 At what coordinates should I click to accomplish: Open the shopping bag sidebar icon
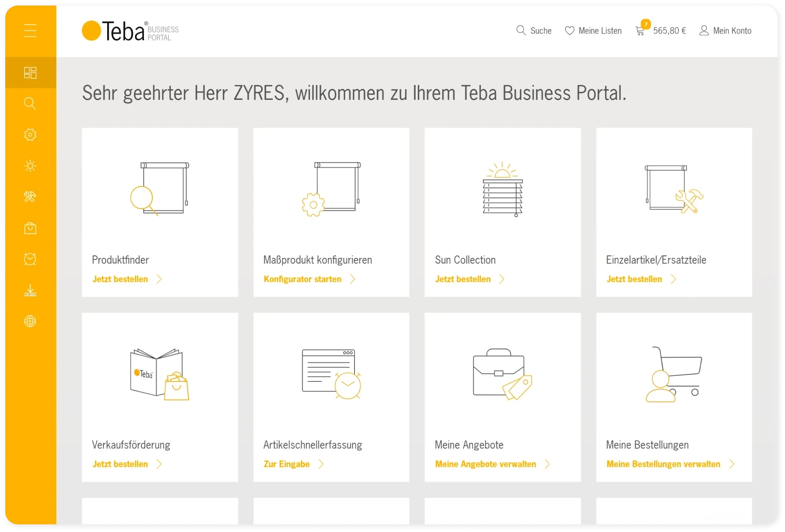(x=30, y=228)
